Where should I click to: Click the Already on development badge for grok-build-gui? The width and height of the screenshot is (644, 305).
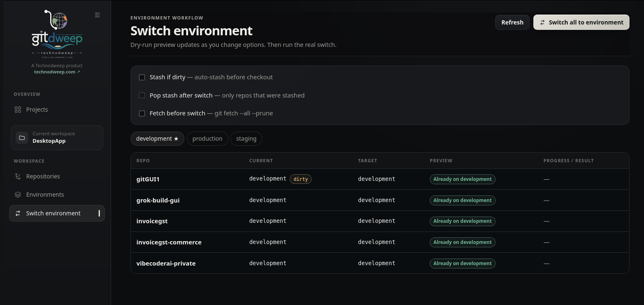pyautogui.click(x=462, y=200)
